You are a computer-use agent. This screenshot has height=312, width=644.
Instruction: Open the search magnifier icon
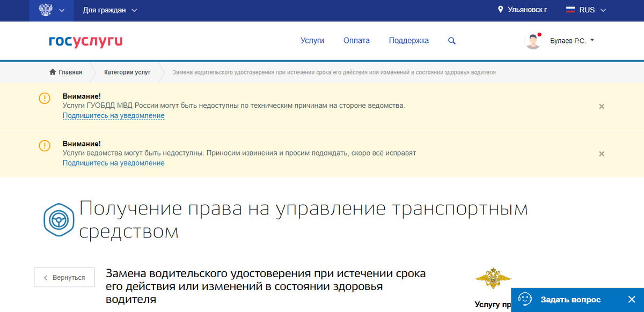451,40
